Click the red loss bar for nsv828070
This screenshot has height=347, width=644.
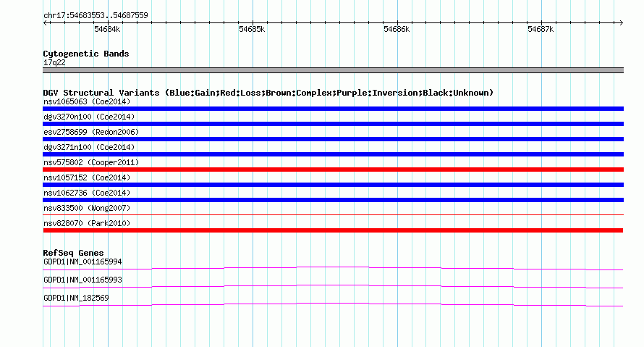pyautogui.click(x=333, y=230)
